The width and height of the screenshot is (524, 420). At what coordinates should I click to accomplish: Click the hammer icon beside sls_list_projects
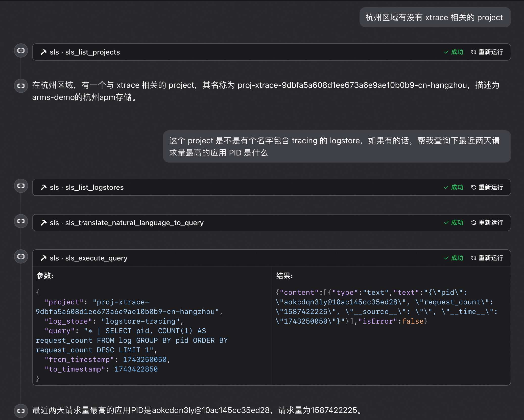[44, 52]
